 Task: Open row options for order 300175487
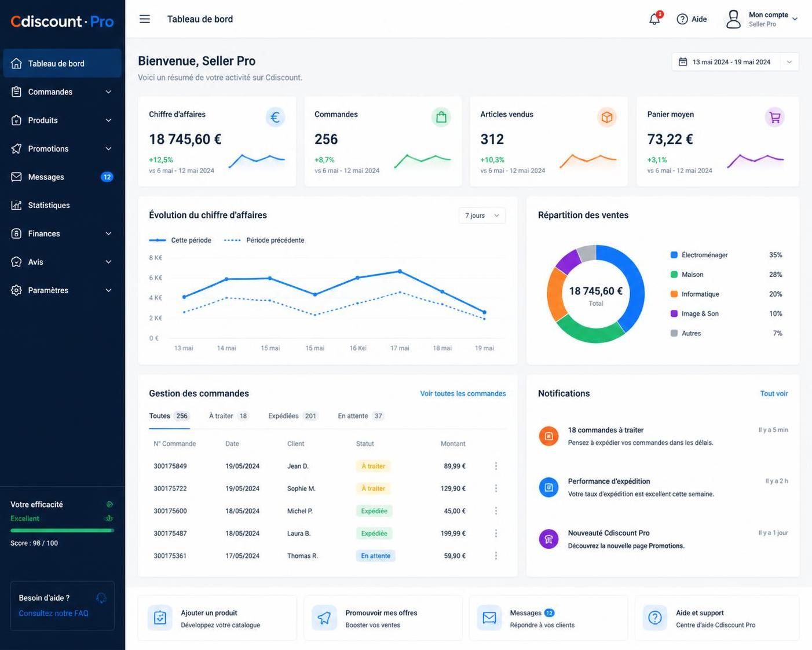pyautogui.click(x=496, y=533)
